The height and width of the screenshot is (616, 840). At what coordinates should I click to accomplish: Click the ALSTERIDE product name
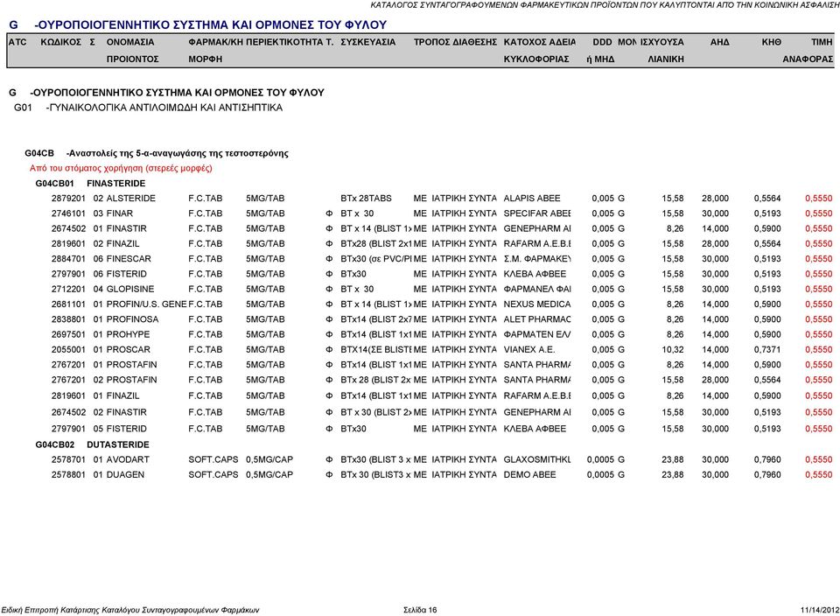(130, 199)
